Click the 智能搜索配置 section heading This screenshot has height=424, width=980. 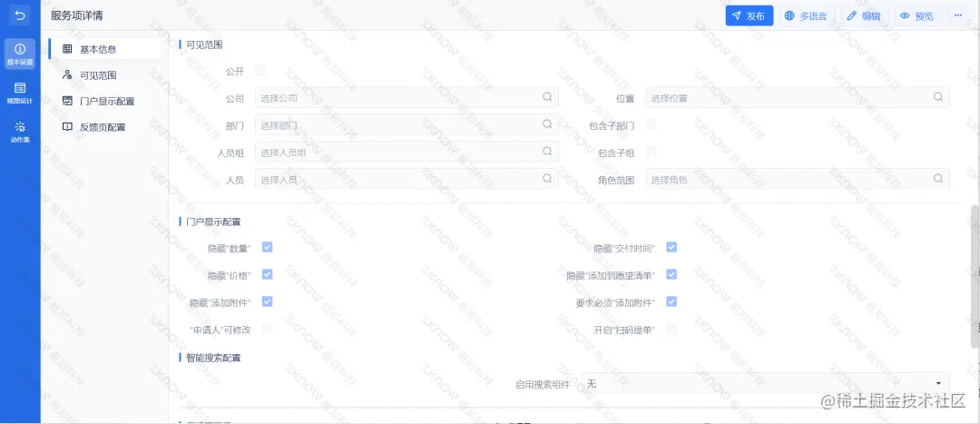coord(214,358)
